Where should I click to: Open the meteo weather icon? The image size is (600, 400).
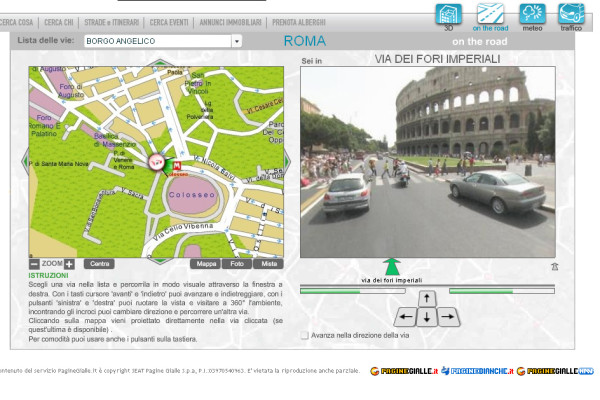pyautogui.click(x=532, y=15)
